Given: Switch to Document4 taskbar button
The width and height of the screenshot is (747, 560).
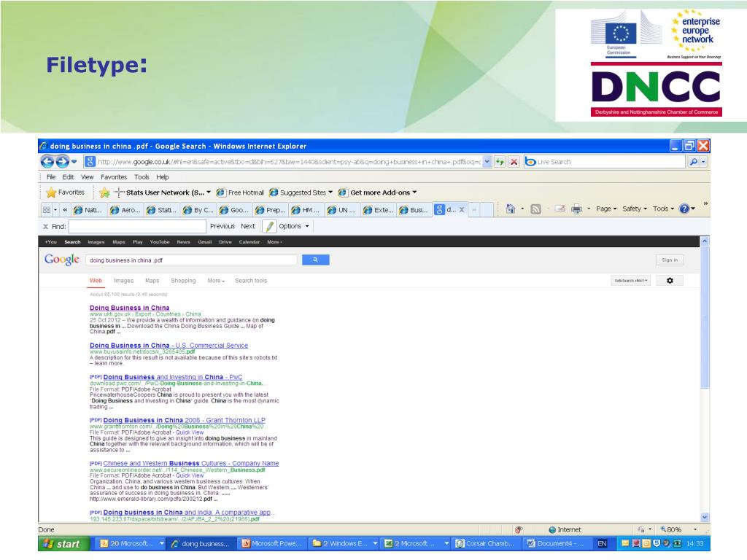Looking at the screenshot, I should click(x=555, y=544).
